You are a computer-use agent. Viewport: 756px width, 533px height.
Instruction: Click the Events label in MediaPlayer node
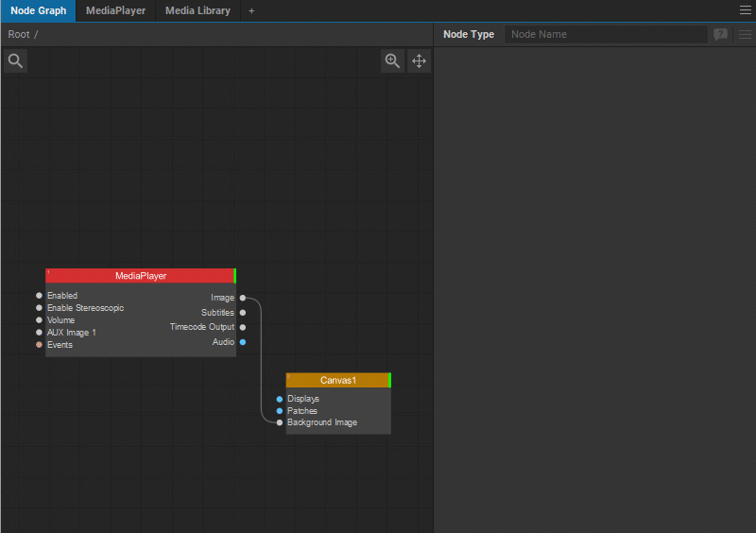(60, 344)
